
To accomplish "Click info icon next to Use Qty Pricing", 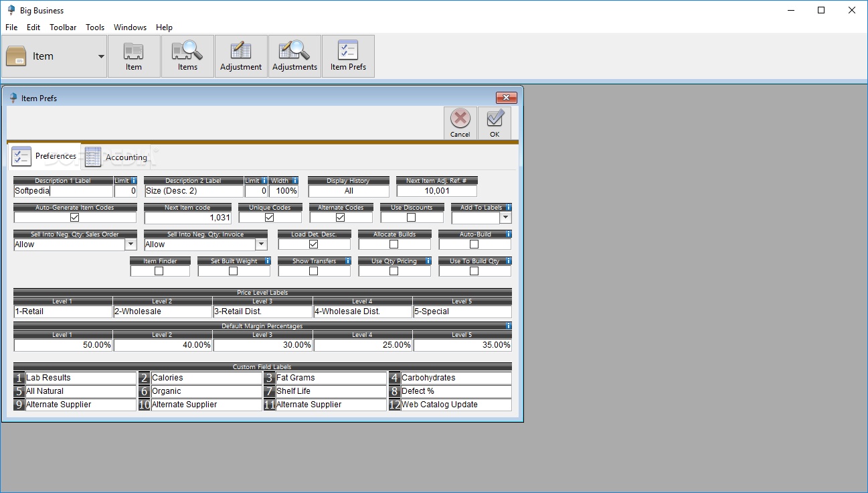I will coord(428,261).
